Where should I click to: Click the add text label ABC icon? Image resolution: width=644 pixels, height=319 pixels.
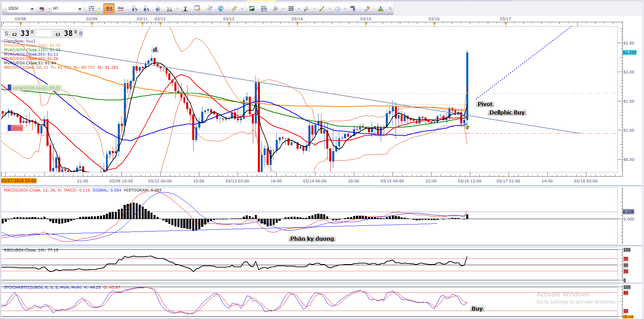[x=353, y=9]
